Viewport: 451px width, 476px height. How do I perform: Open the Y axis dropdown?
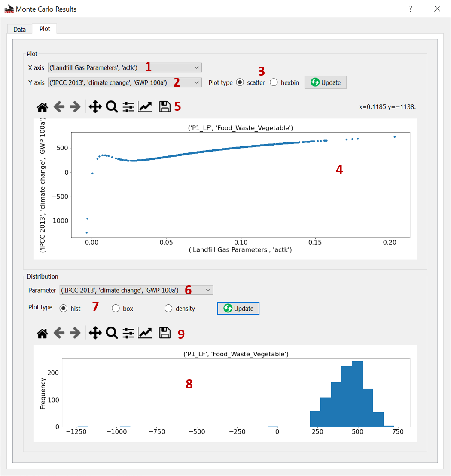pyautogui.click(x=125, y=82)
